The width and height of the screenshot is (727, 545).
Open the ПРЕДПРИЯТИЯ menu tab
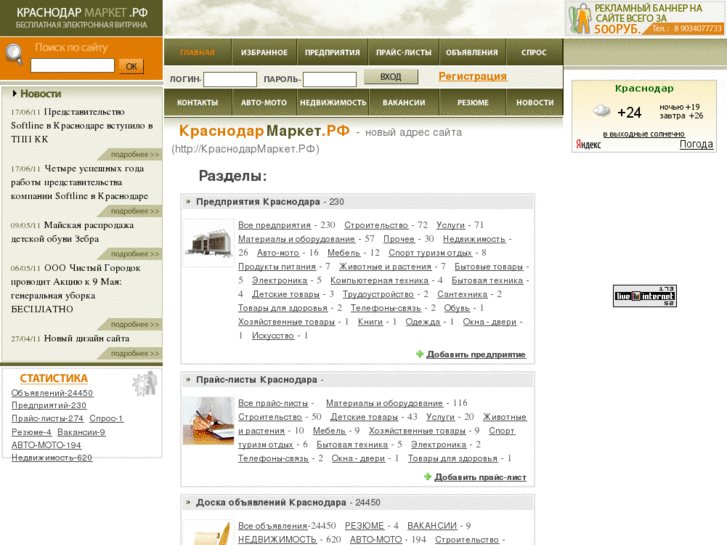[332, 52]
